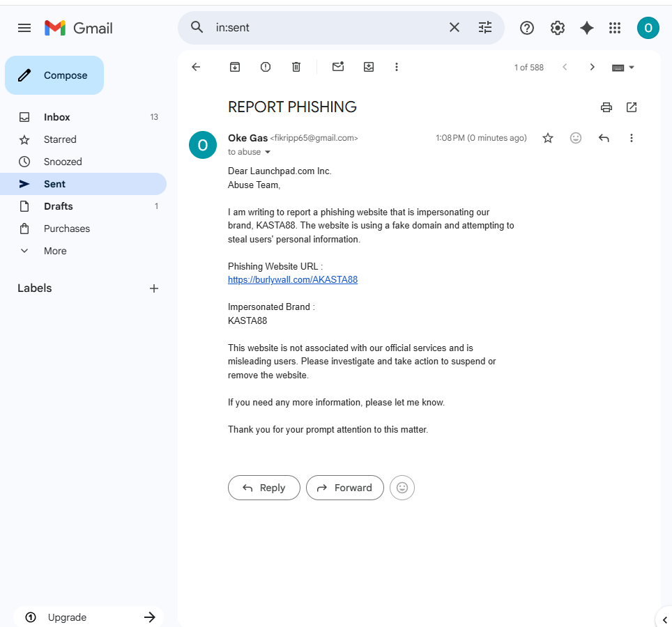Click the Compose button

click(x=54, y=75)
